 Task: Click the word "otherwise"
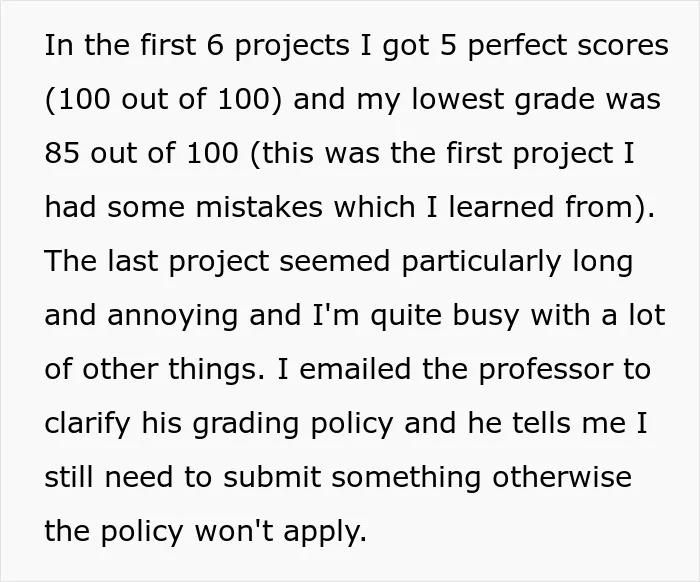(x=562, y=477)
